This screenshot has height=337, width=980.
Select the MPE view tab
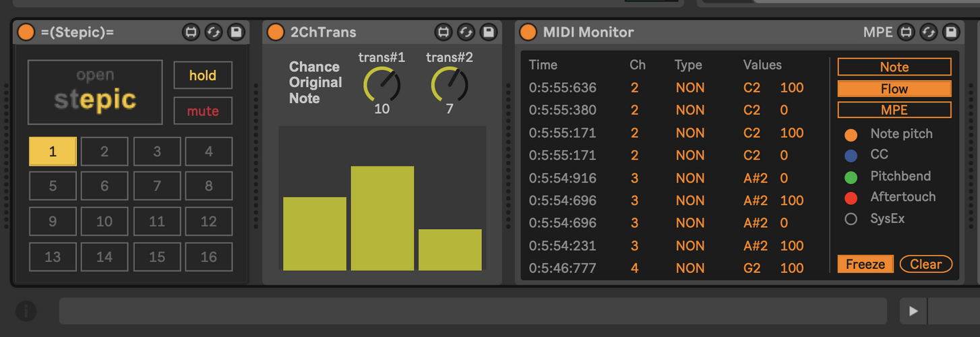tap(894, 110)
